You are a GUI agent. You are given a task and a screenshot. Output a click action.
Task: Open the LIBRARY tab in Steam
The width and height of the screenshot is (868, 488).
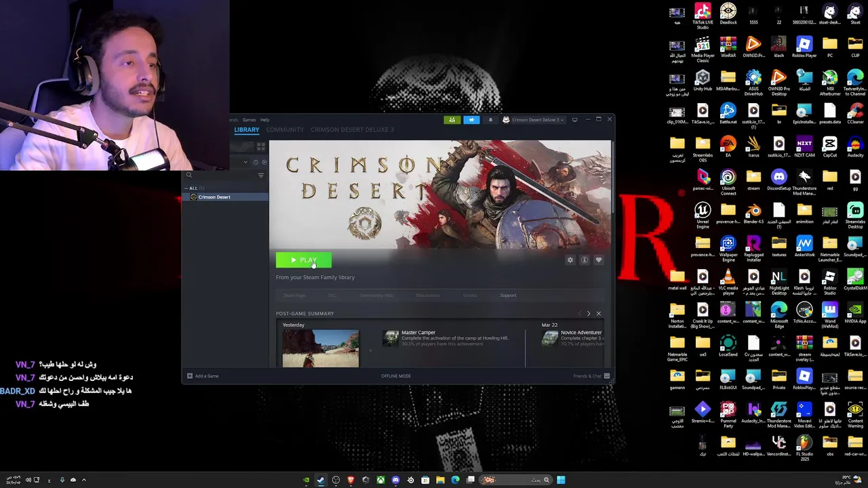point(247,129)
